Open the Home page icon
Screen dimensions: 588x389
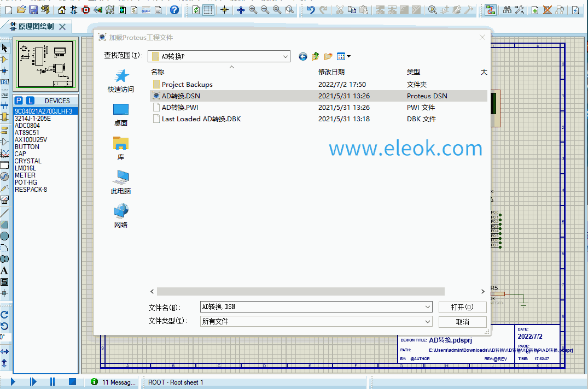pyautogui.click(x=62, y=10)
